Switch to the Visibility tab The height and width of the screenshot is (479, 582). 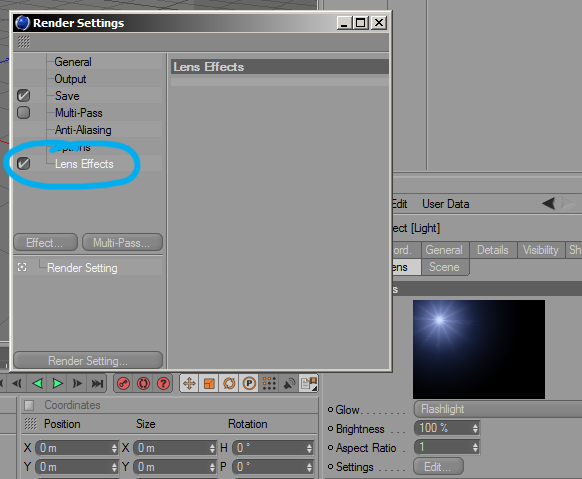pyautogui.click(x=540, y=250)
